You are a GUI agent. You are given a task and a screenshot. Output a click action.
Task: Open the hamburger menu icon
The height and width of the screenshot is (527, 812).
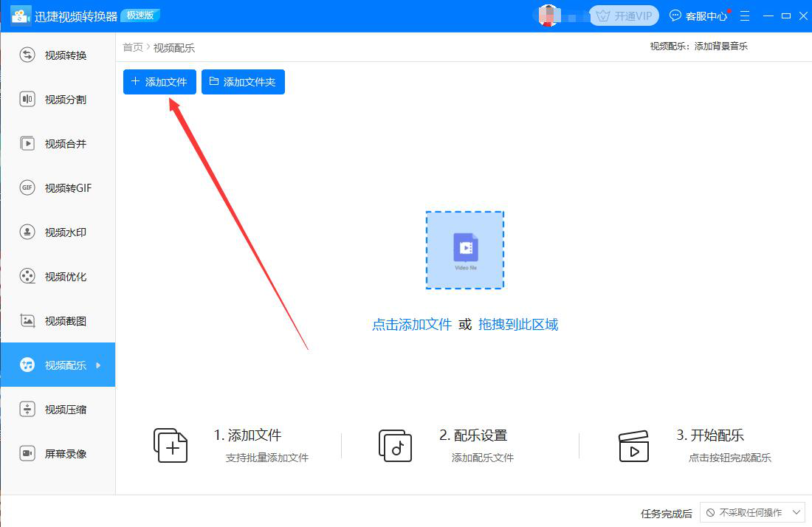click(745, 16)
